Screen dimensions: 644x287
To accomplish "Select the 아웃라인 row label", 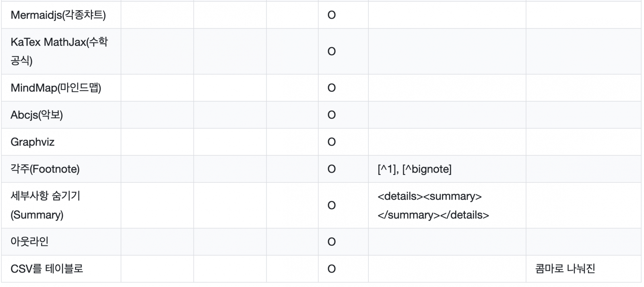I will (x=29, y=241).
